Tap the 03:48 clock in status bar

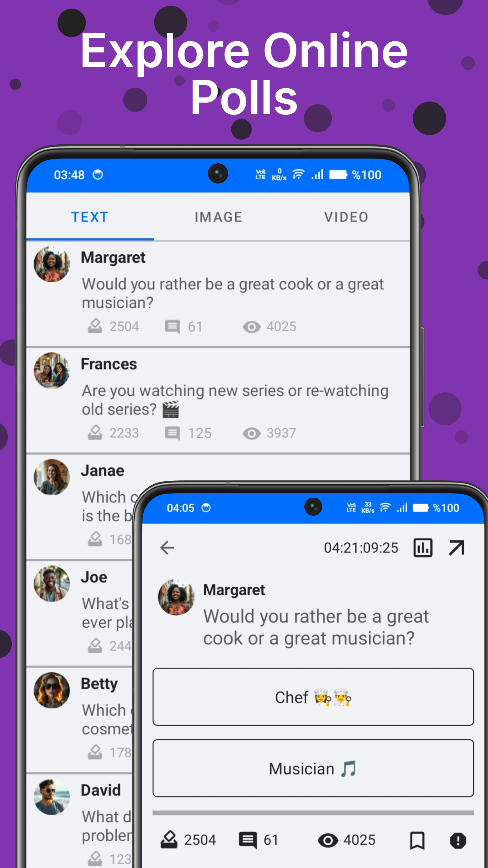69,175
